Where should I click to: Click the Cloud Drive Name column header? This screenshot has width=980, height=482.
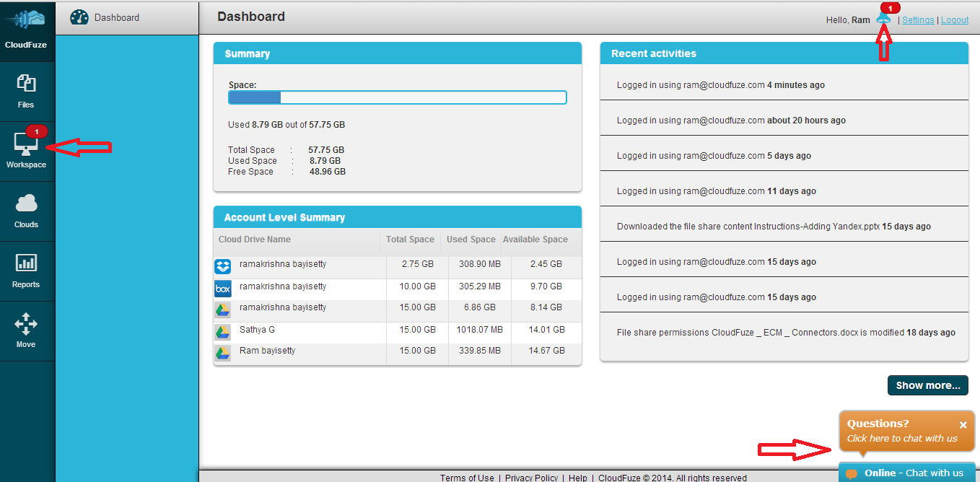[x=255, y=240]
